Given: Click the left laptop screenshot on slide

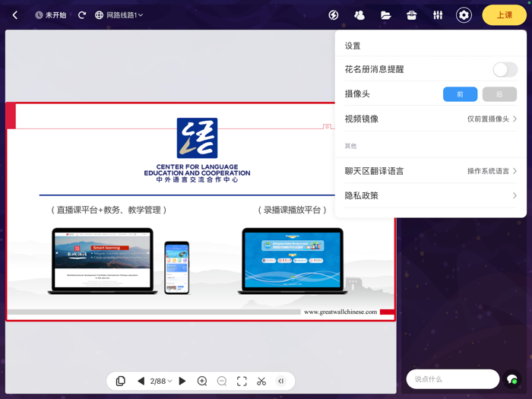Looking at the screenshot, I should coord(103,261).
